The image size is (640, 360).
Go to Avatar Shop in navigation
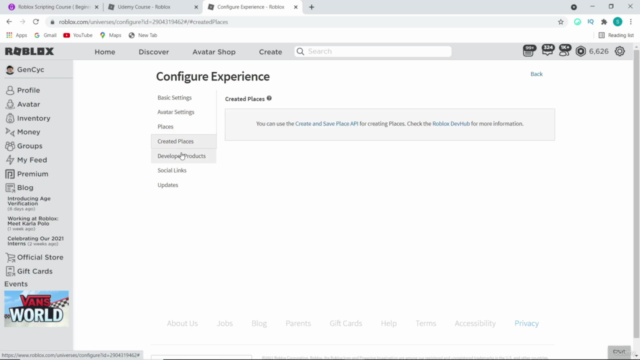[x=214, y=52]
